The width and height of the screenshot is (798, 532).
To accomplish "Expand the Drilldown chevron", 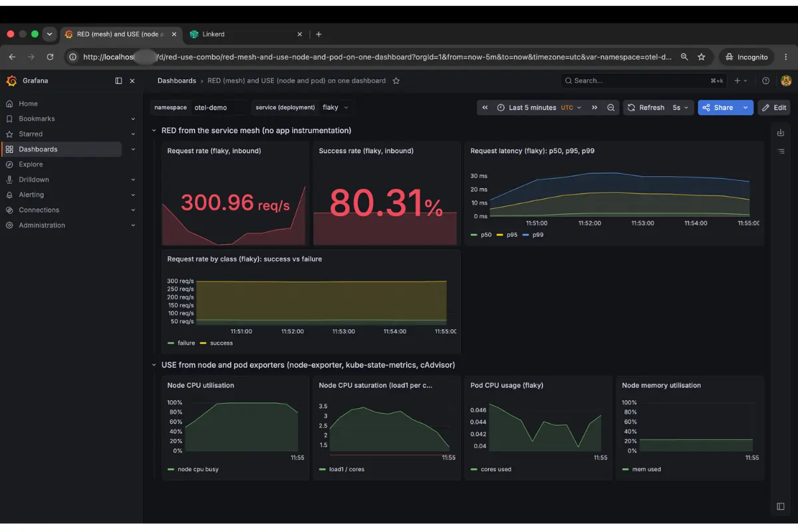I will 133,180.
